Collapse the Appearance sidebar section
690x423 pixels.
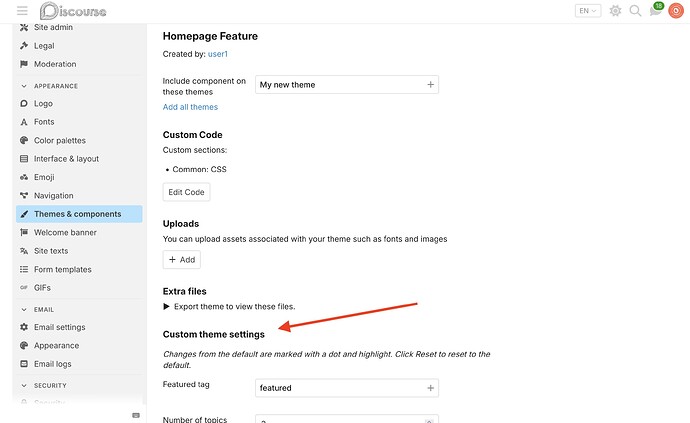[x=50, y=86]
